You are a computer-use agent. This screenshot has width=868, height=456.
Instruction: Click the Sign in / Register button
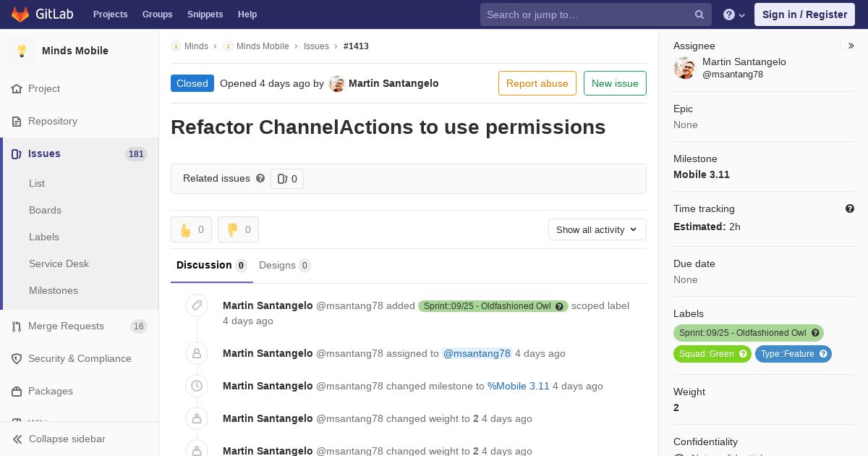(804, 14)
